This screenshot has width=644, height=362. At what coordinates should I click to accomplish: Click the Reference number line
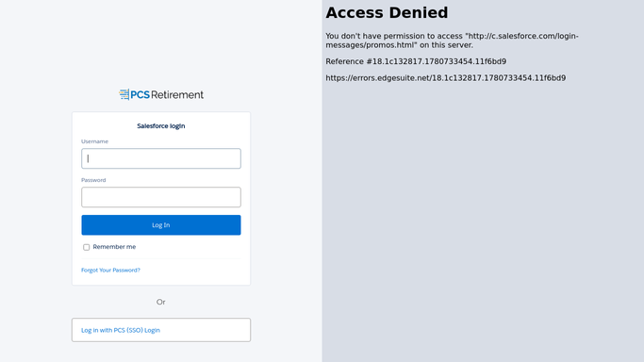coord(416,61)
